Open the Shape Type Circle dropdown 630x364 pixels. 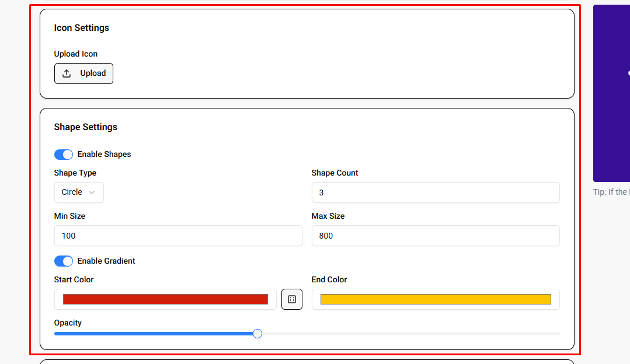coord(79,192)
